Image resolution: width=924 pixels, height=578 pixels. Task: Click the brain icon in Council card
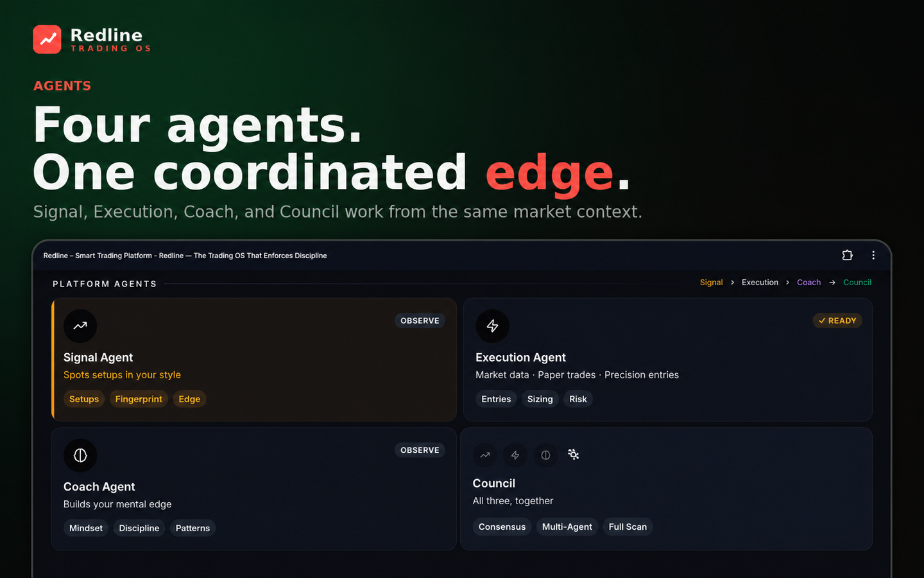tap(545, 455)
